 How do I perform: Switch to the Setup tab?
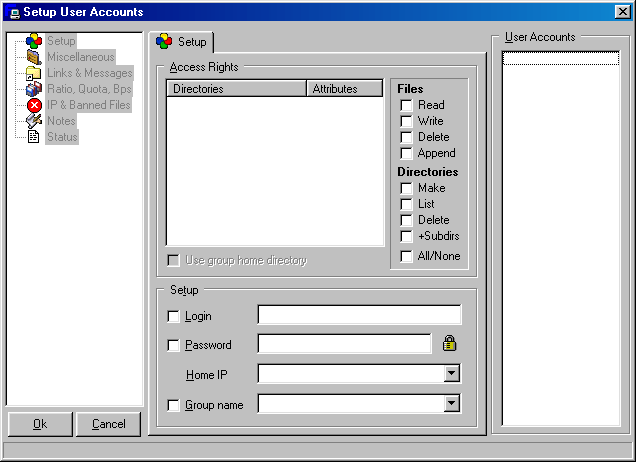tap(181, 42)
